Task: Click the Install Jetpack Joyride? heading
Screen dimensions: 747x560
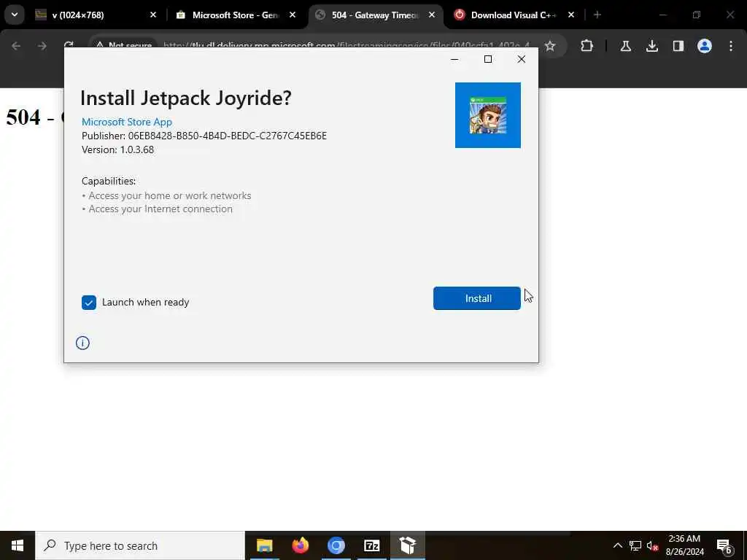Action: (186, 98)
